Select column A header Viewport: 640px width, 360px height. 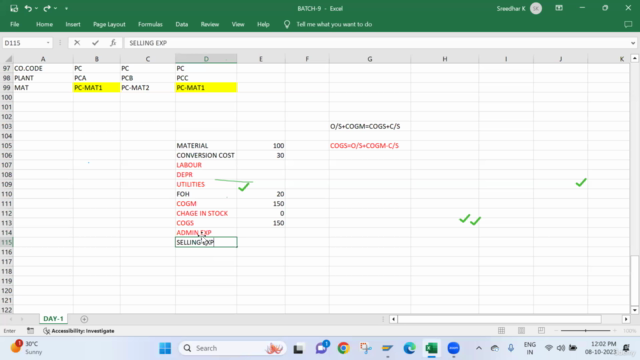pos(43,59)
